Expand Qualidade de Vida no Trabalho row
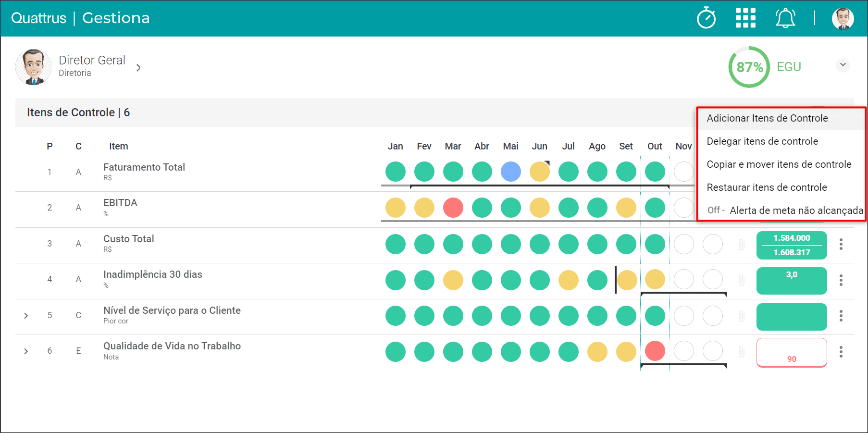The image size is (868, 433). (x=26, y=351)
